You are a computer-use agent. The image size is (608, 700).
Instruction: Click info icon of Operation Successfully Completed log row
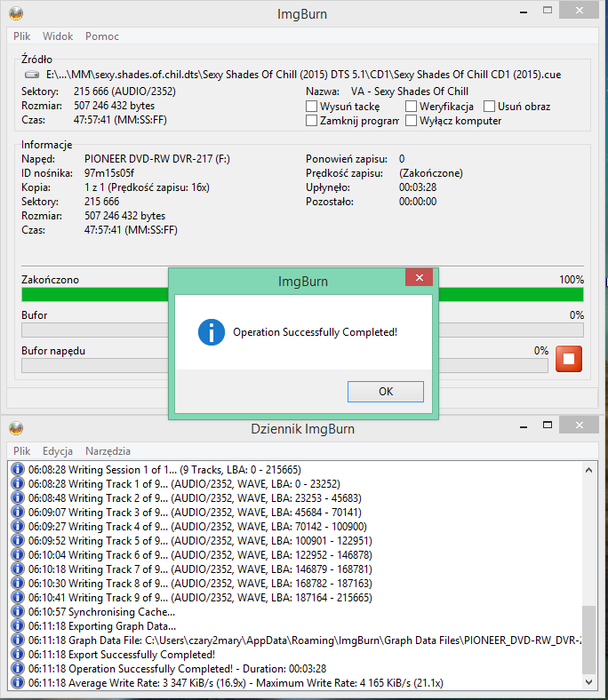tap(18, 669)
